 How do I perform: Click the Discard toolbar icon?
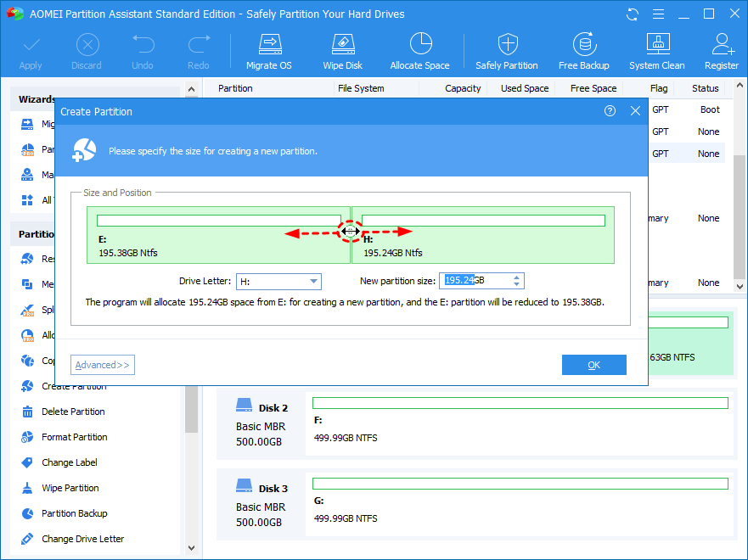tap(87, 52)
